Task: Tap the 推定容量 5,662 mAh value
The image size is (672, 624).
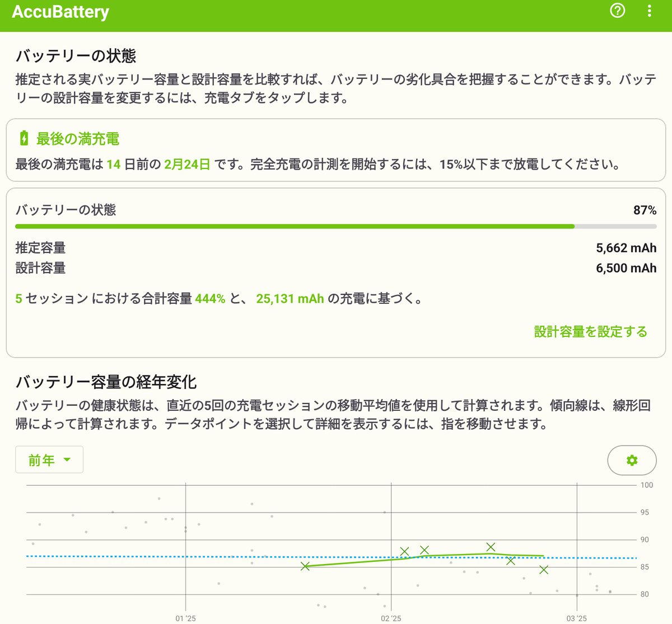Action: [x=626, y=247]
